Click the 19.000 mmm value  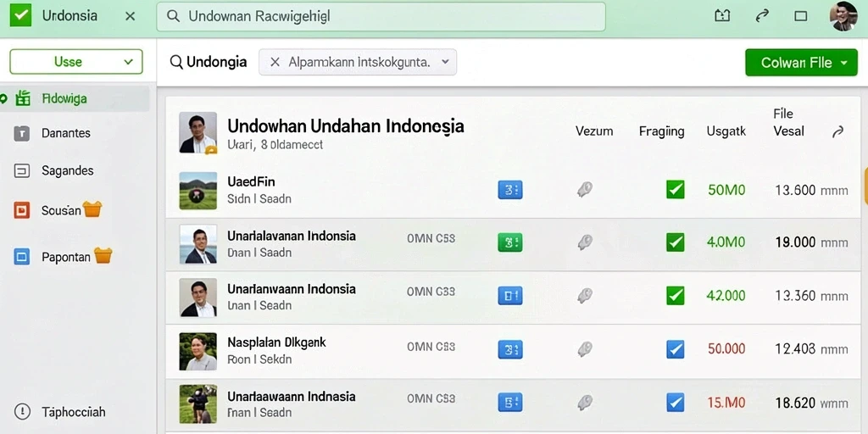811,242
